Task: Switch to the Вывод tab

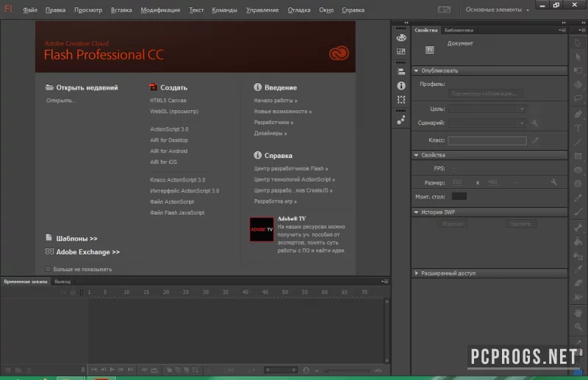Action: pyautogui.click(x=62, y=282)
